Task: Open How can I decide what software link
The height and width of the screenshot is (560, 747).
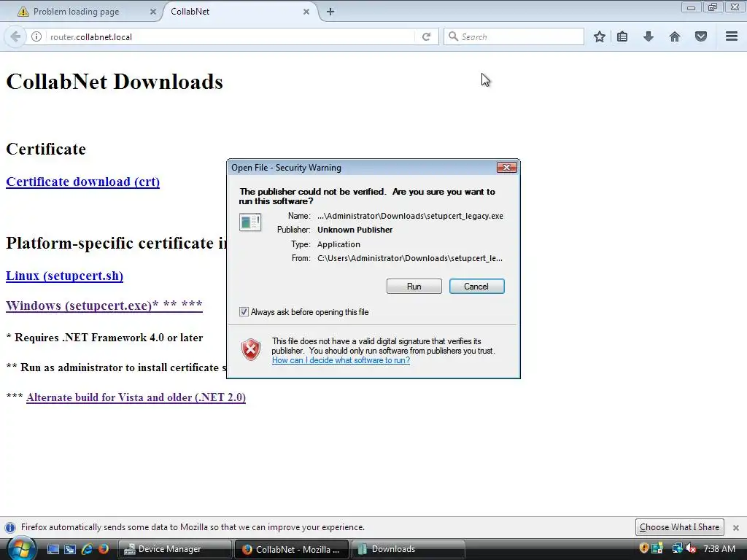Action: point(341,360)
